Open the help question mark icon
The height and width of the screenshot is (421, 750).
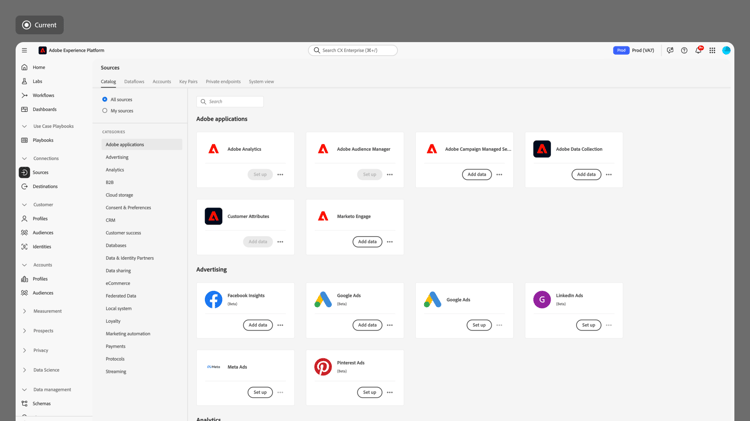[x=684, y=50]
